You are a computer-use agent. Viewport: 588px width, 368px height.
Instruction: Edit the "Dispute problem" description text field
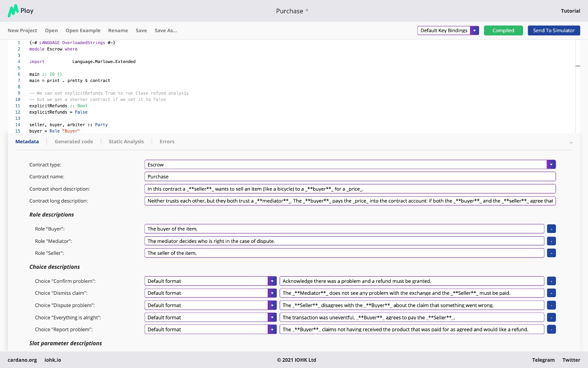[x=412, y=305]
